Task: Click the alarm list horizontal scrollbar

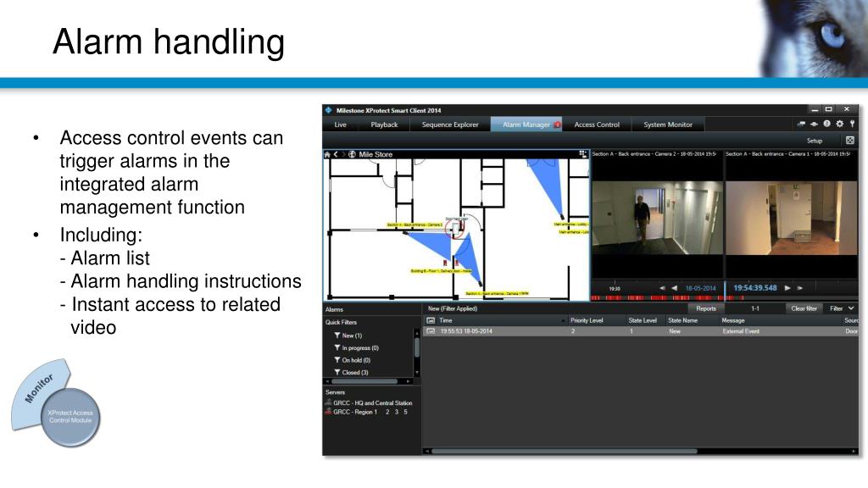Action: coord(564,452)
